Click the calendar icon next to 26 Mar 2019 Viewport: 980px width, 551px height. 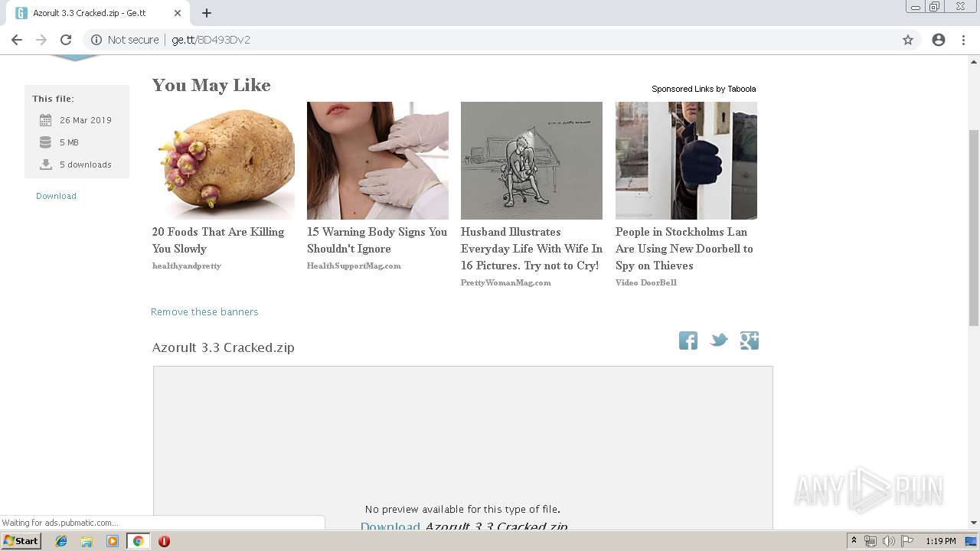(x=45, y=120)
